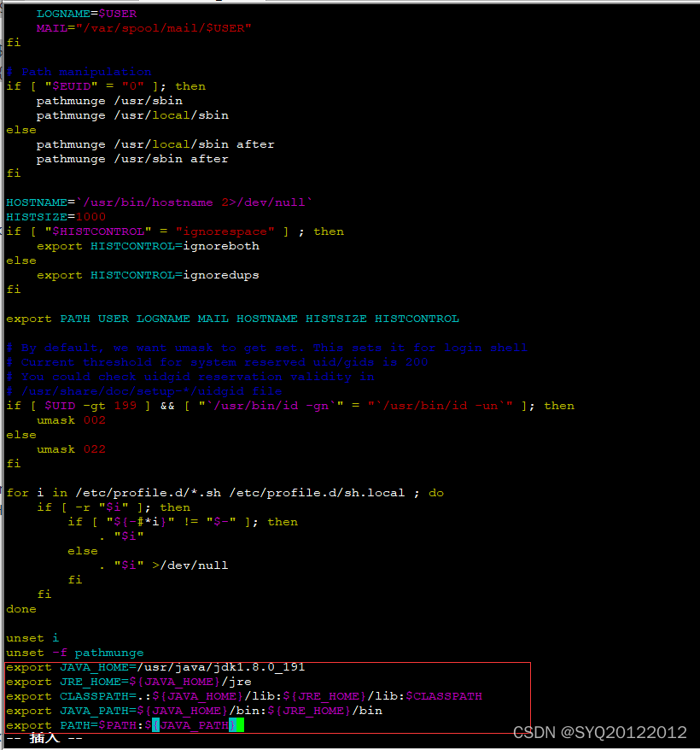Viewport: 700px width, 750px height.
Task: Click the HOSTNAME=`/usr/bin/hostname` line
Action: coord(160,202)
